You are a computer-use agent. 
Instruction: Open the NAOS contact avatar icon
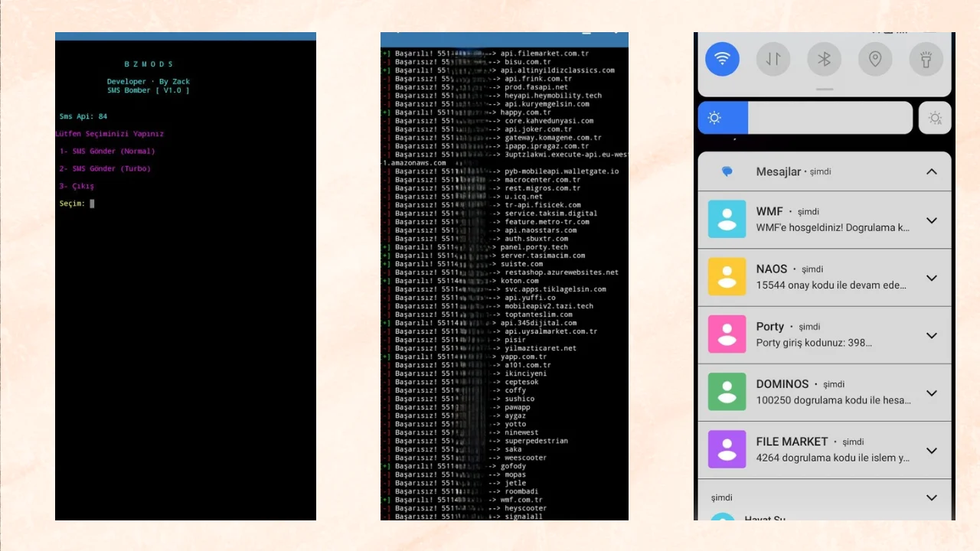point(727,276)
